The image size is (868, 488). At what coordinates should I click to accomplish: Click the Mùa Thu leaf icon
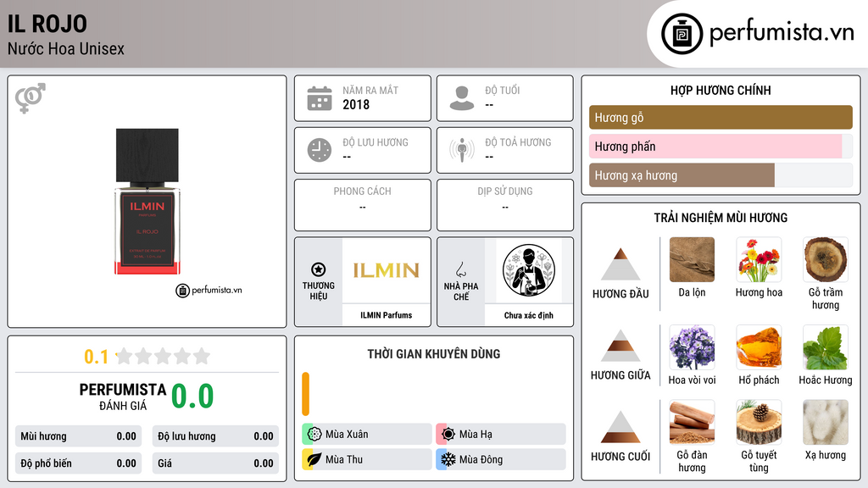[x=314, y=459]
